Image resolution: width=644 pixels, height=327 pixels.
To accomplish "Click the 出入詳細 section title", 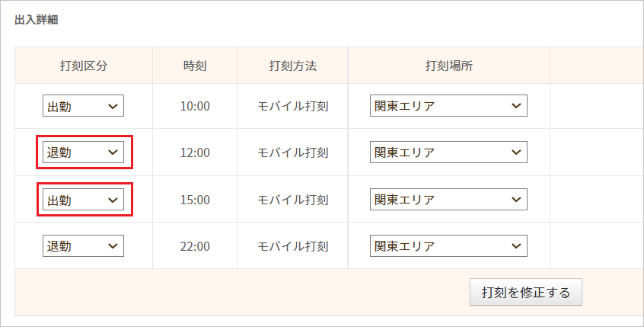I will (37, 20).
